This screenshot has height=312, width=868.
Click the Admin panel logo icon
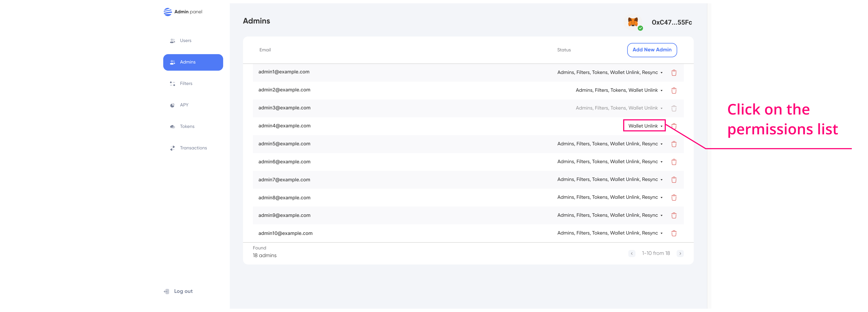(x=167, y=12)
